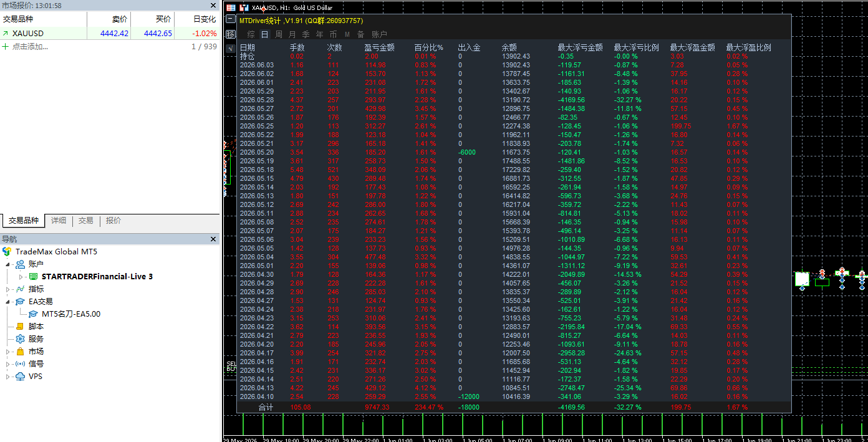Click the -6000 withdrawal value on 2026.05.20
Image resolution: width=868 pixels, height=442 pixels.
pyautogui.click(x=467, y=152)
